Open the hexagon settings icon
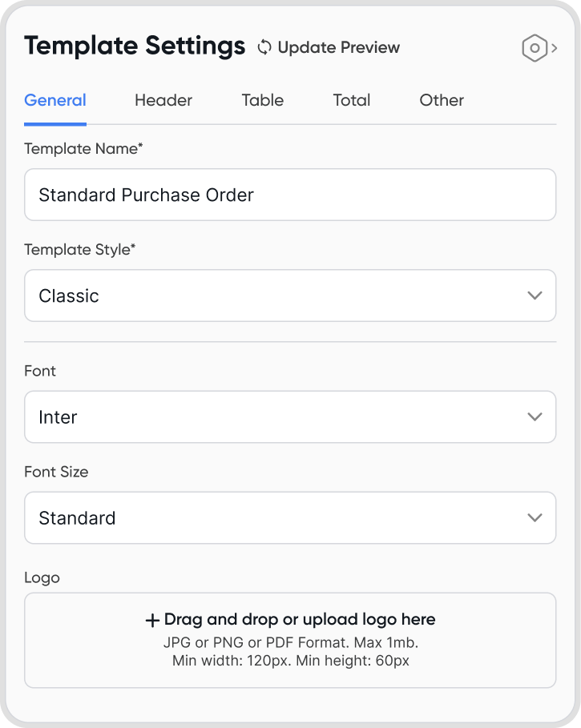The image size is (581, 728). (x=534, y=48)
